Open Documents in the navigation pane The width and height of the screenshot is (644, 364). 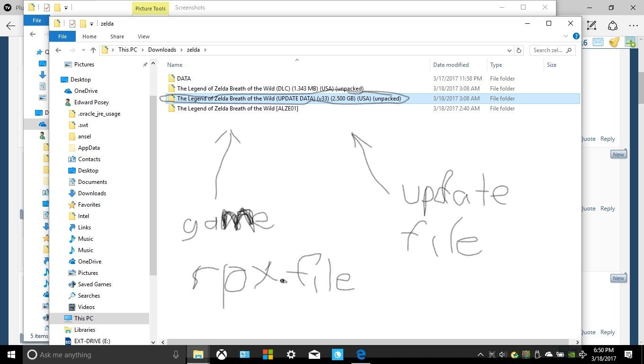coord(92,182)
